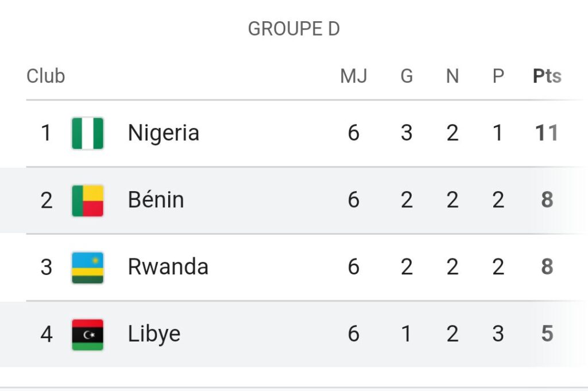Screen dimensions: 588x391
Task: Click rank number 4 beside Libye
Action: point(47,334)
